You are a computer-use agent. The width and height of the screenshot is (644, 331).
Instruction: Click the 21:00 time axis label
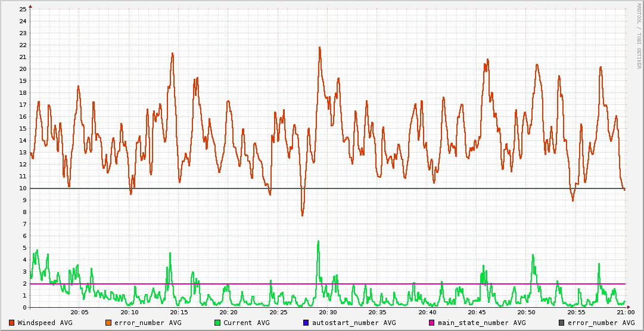(x=625, y=312)
